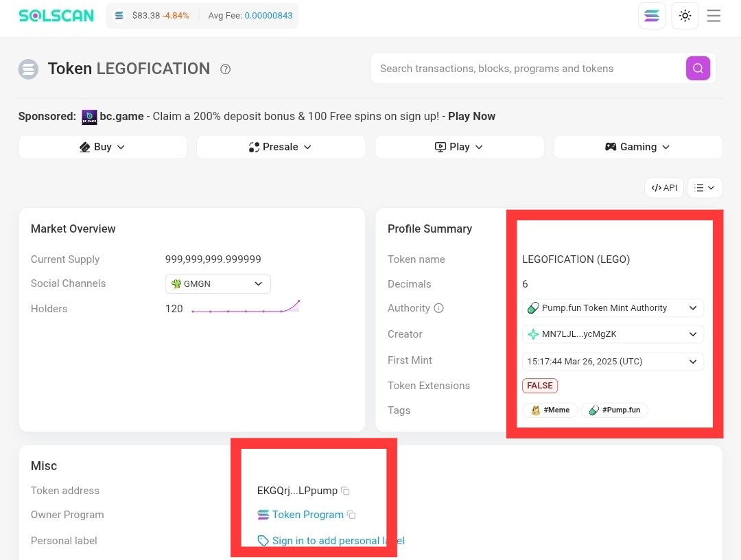
Task: Click the current supply value 999,999,999.999999
Action: [x=213, y=259]
